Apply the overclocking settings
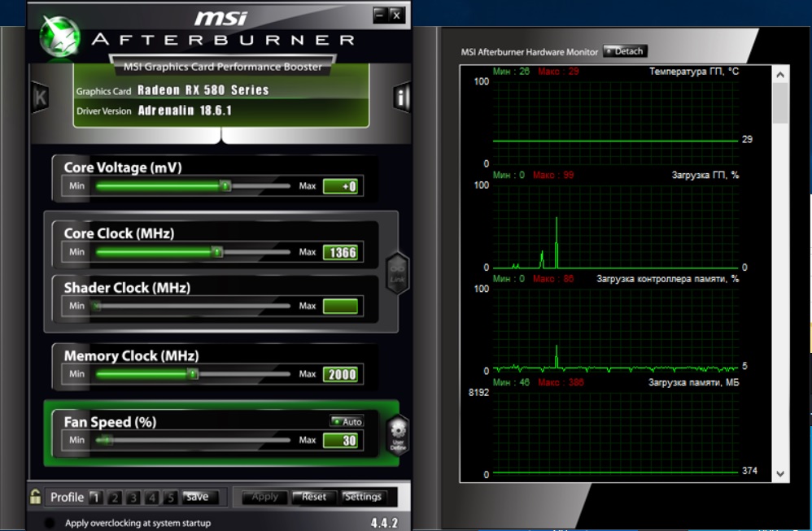Viewport: 812px width, 531px height. [x=264, y=497]
